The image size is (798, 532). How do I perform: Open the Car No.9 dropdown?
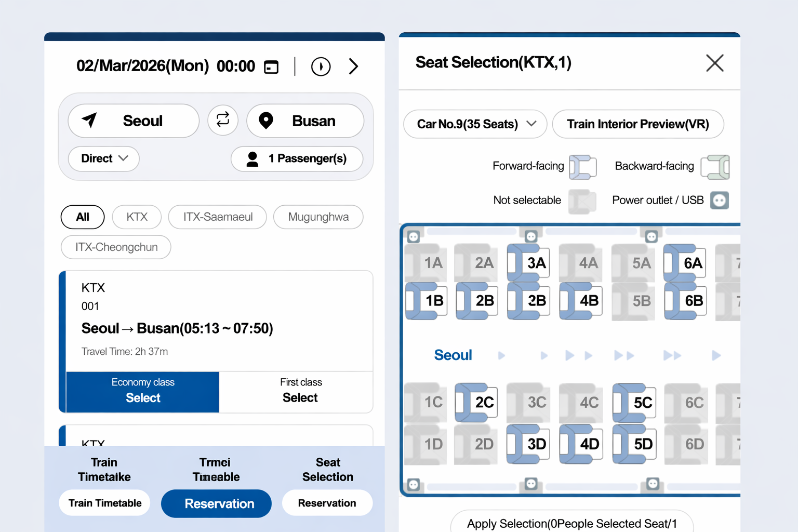pos(474,124)
